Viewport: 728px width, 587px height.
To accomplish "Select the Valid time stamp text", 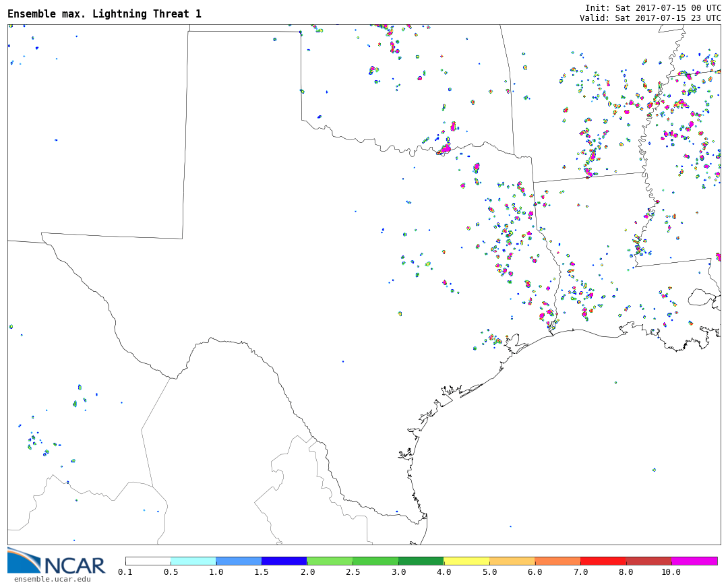I will coord(650,18).
